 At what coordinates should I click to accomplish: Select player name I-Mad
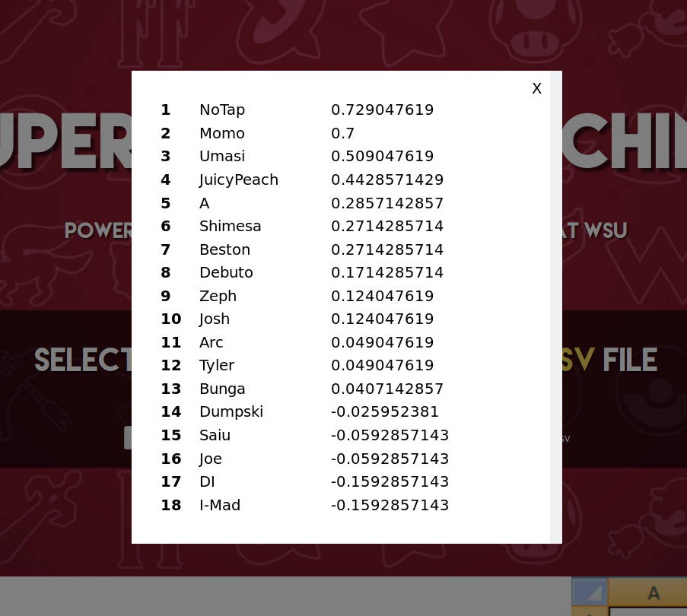pyautogui.click(x=220, y=505)
